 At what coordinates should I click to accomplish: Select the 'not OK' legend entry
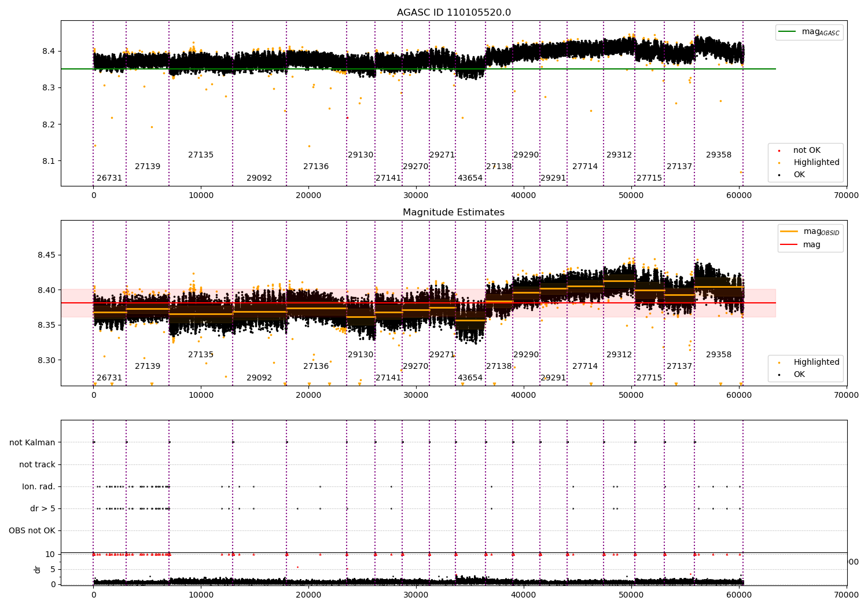[807, 150]
